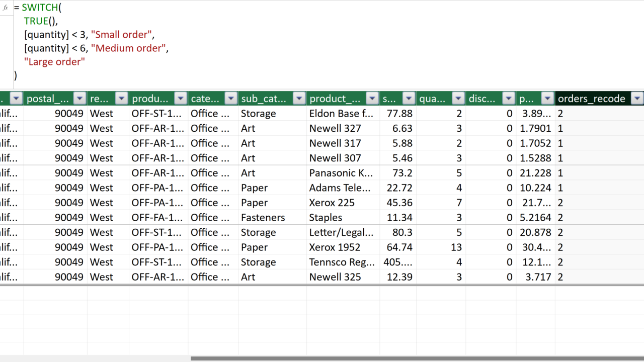Open the sub_category column filter arrow

tap(299, 98)
